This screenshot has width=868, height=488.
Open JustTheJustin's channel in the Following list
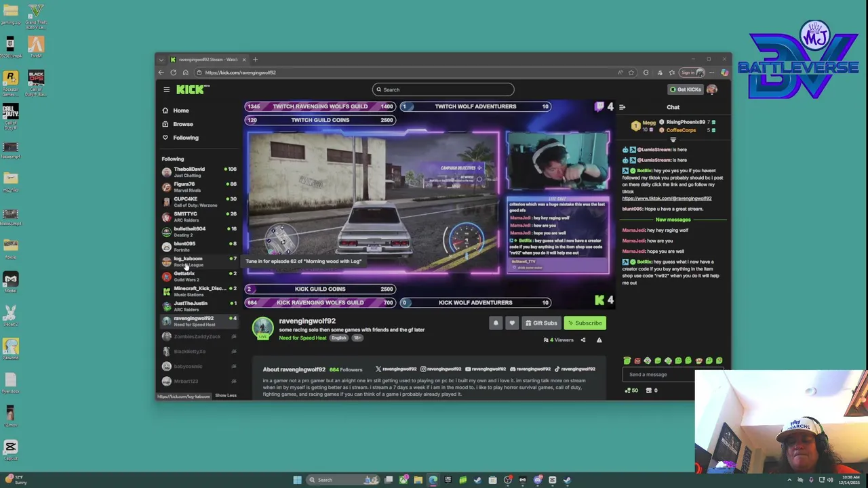(199, 306)
